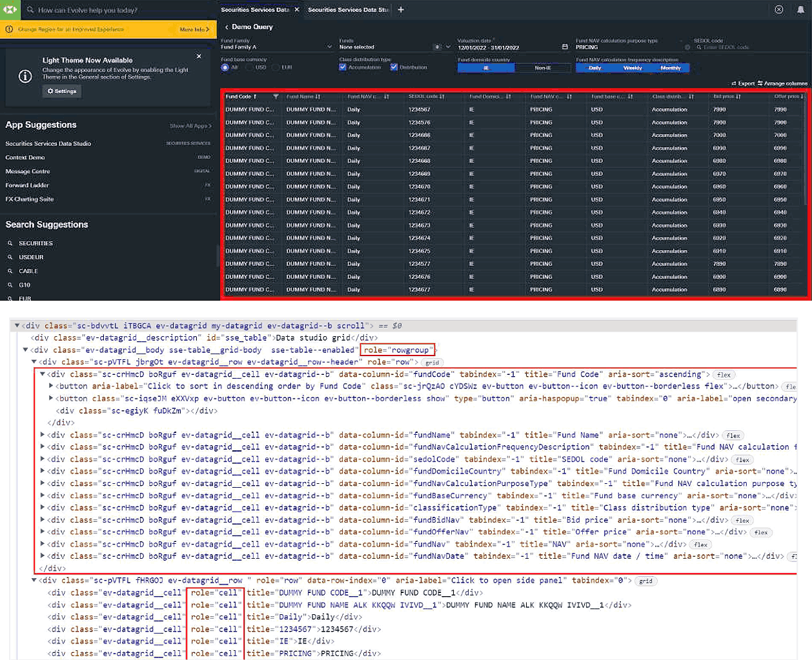Viewport: 812px width, 660px height.
Task: Select the USDEUR search suggestion
Action: 31,257
